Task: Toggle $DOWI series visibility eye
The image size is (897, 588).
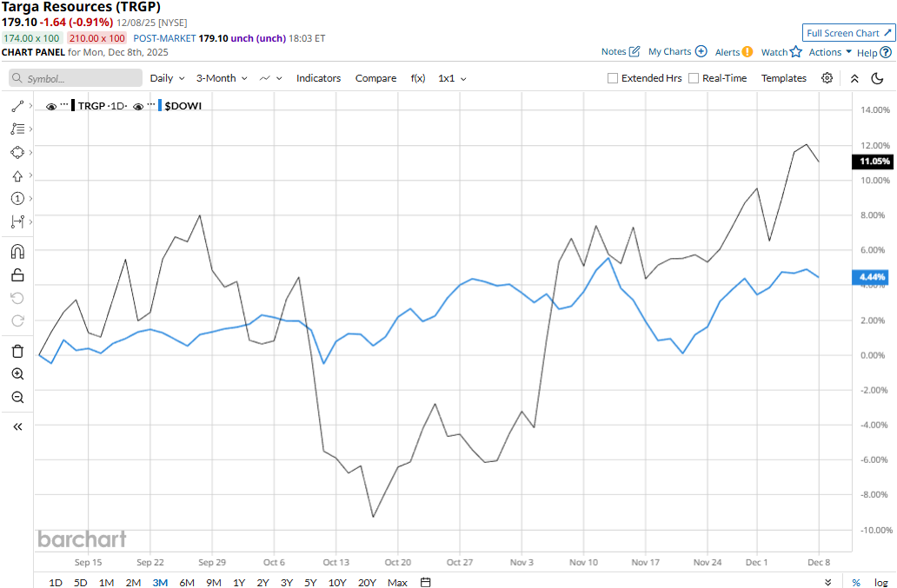Action: pyautogui.click(x=138, y=106)
